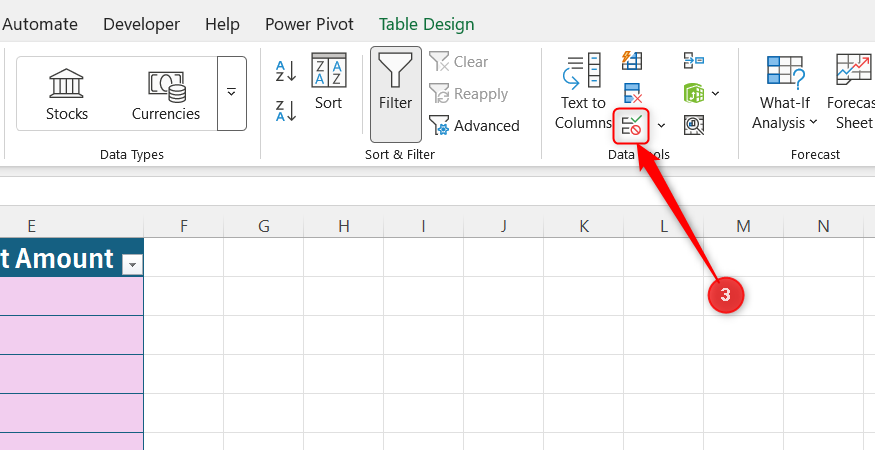Select column K header
Screen dimensions: 875x450
(x=584, y=226)
